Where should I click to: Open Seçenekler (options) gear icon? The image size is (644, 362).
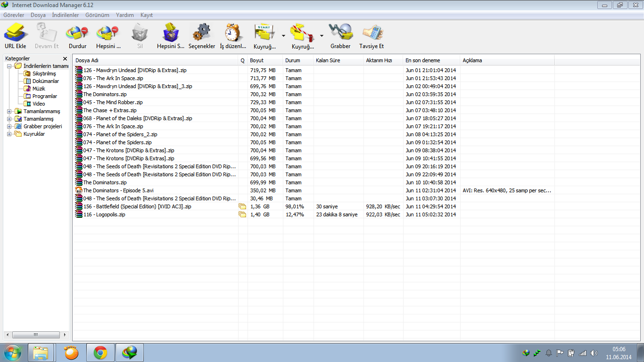pos(201,33)
